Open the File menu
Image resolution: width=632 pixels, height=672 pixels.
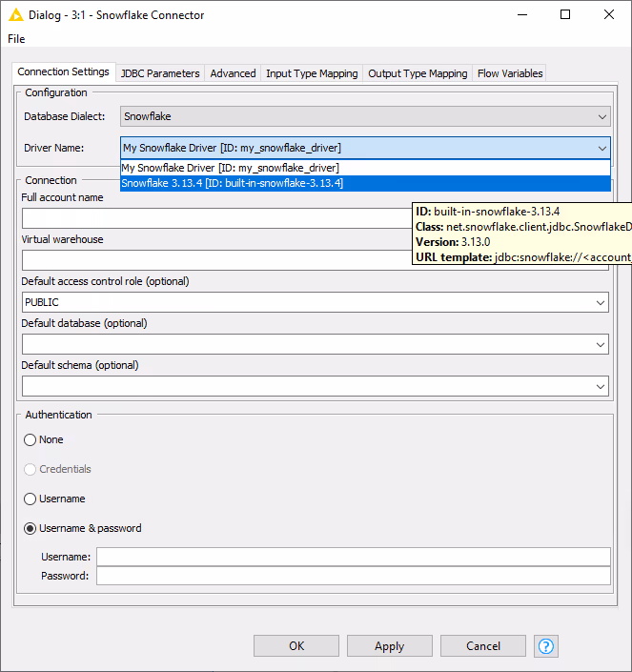point(16,39)
